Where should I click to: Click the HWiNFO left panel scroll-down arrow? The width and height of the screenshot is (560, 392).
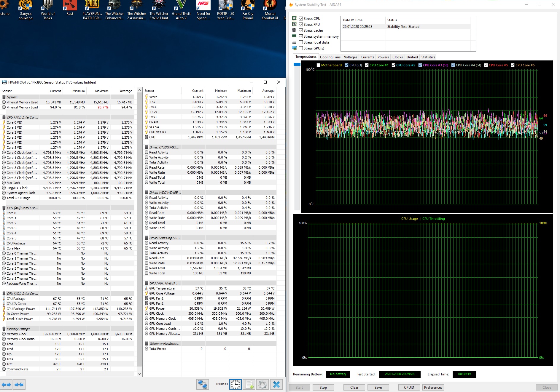coord(140,374)
